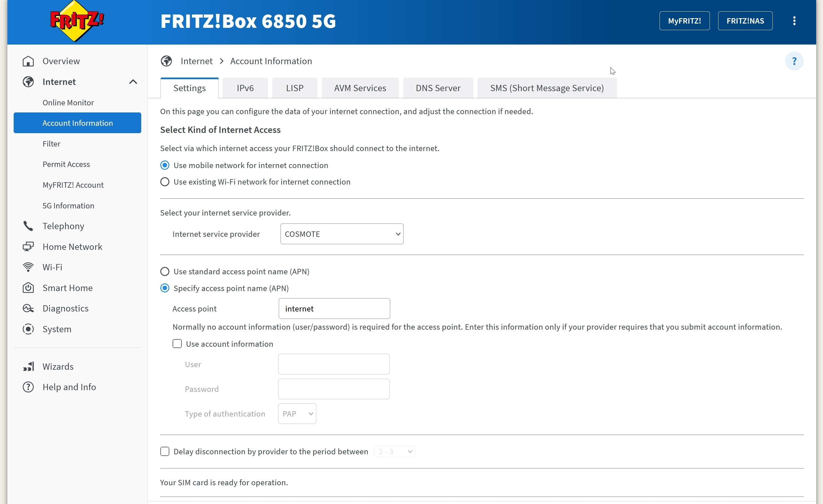Click the Your SIM card is ready text

pyautogui.click(x=224, y=483)
